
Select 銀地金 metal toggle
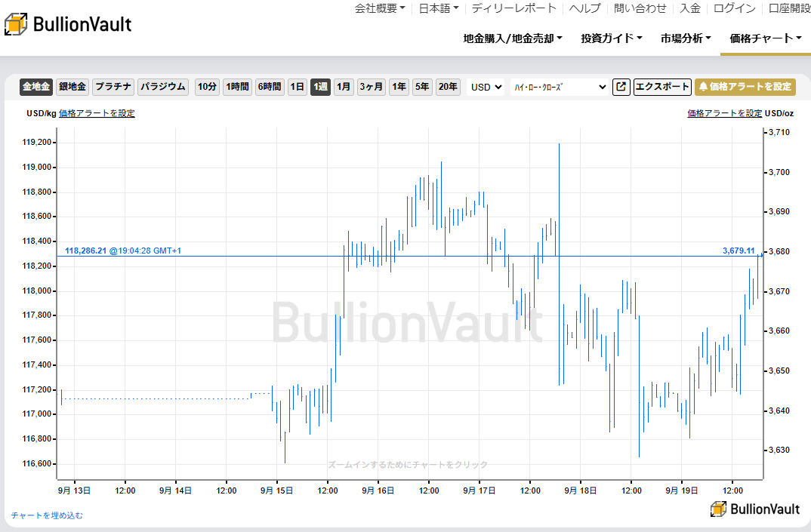coord(72,87)
